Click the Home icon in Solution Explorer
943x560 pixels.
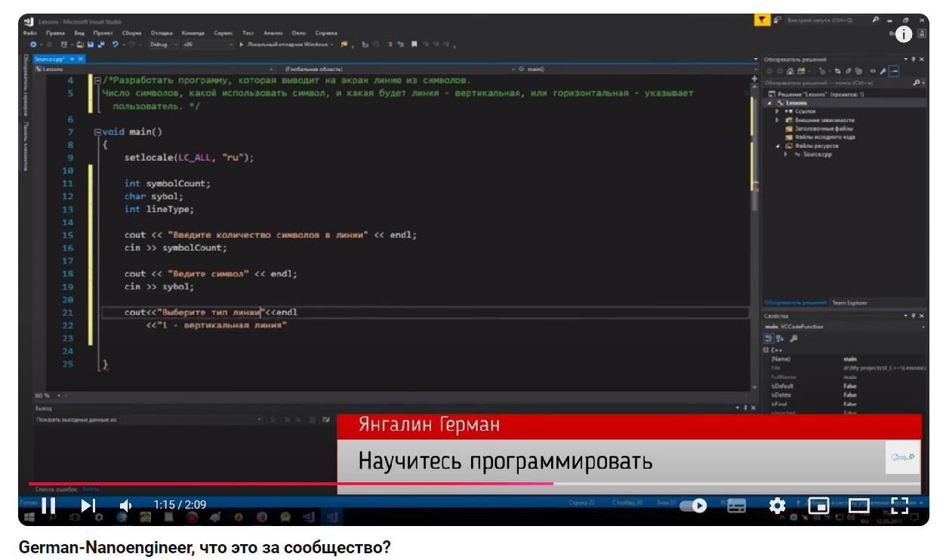click(790, 71)
